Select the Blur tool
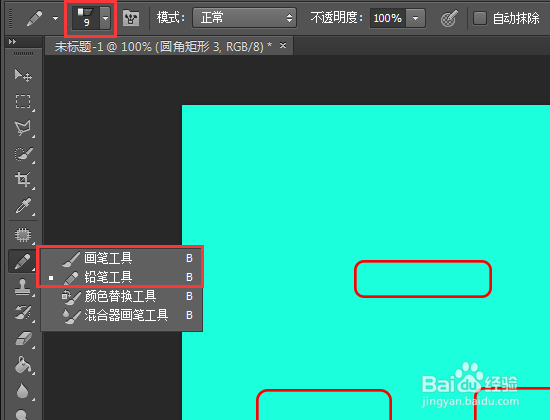Viewport: 550px width, 420px height. pos(23,391)
